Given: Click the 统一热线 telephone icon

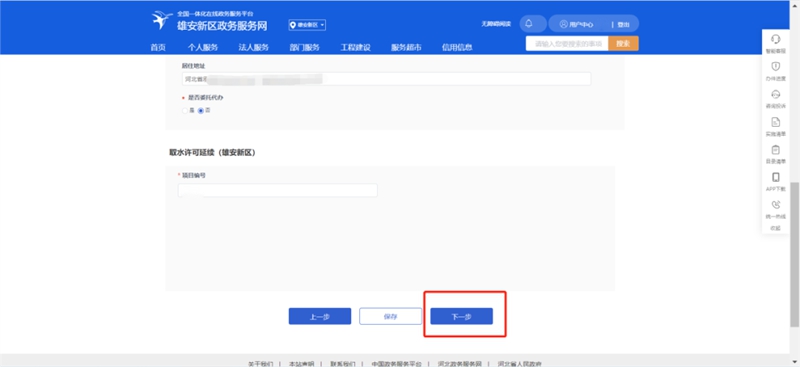Looking at the screenshot, I should pyautogui.click(x=776, y=205).
